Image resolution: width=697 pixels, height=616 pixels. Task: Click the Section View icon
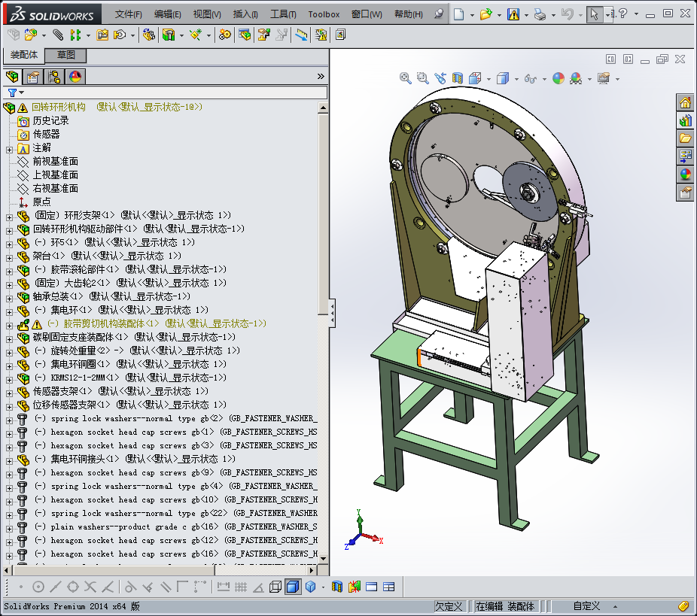[458, 78]
